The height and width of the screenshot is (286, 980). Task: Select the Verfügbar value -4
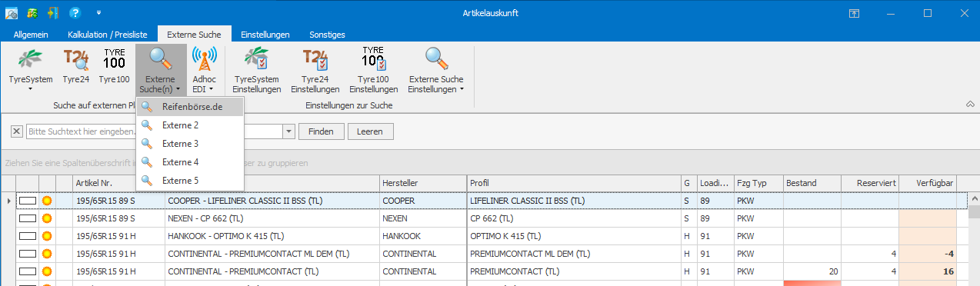pos(928,254)
